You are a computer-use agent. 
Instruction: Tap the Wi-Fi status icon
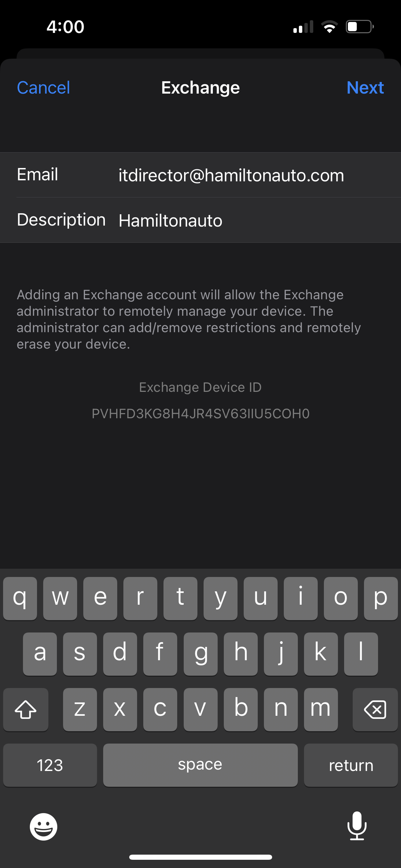pos(329,27)
